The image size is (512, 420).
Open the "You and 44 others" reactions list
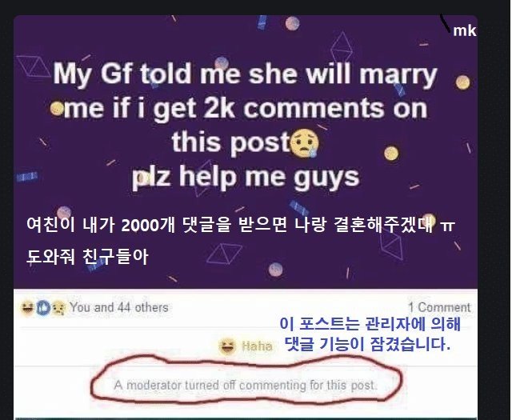[x=119, y=307]
